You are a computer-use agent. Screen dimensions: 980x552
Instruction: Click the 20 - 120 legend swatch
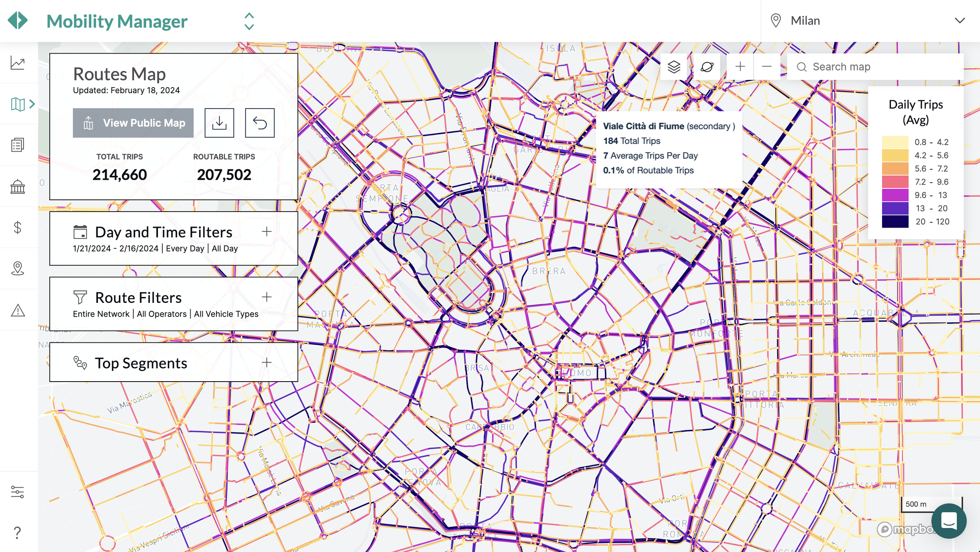pyautogui.click(x=895, y=222)
